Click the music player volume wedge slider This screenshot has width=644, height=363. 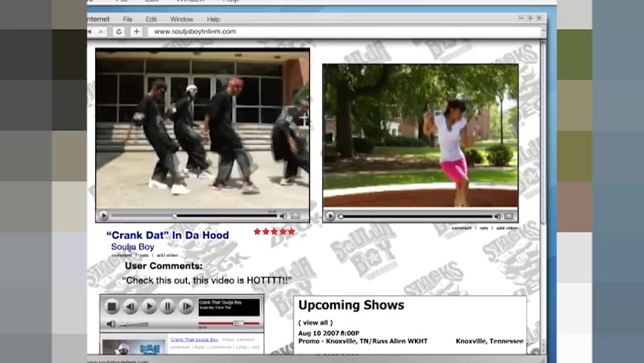[134, 324]
